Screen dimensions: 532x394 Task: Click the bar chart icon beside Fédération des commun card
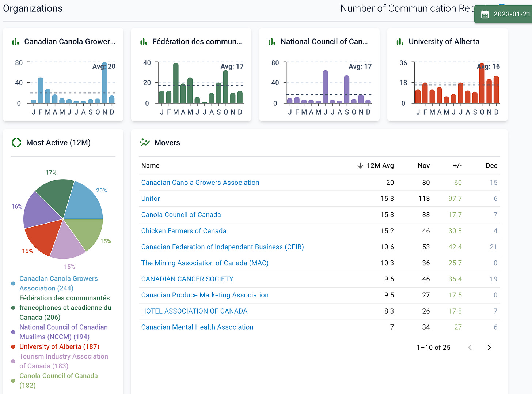(144, 42)
